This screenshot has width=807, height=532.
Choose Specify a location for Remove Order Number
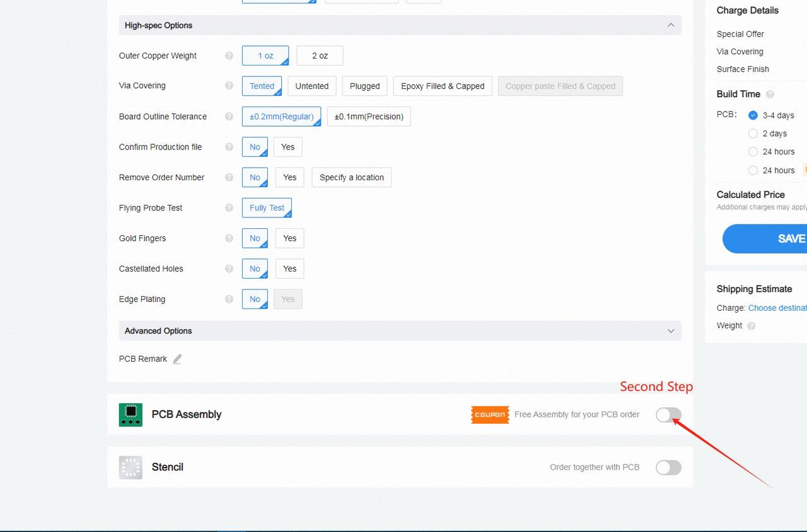[x=351, y=177]
